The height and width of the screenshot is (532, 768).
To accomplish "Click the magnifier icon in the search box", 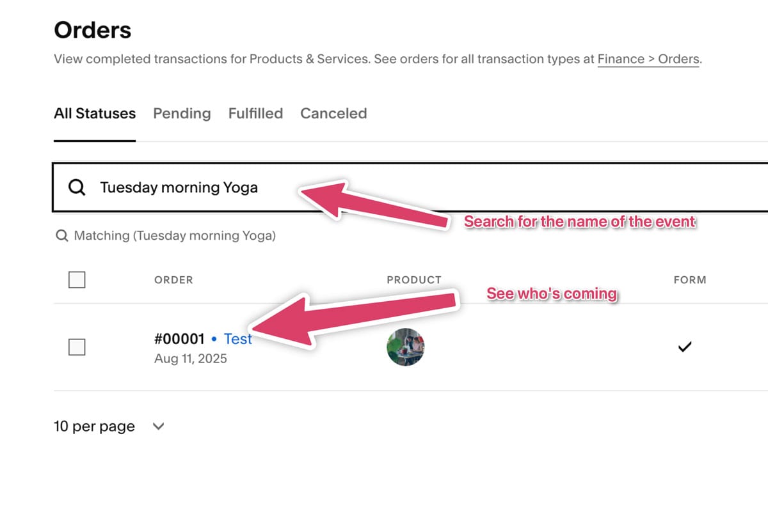I will pos(77,188).
